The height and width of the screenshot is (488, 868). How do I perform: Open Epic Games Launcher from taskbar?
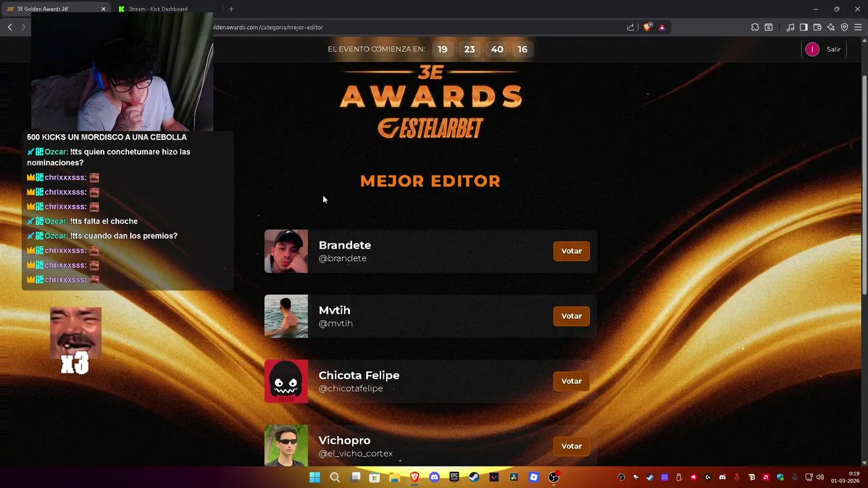coord(454,477)
